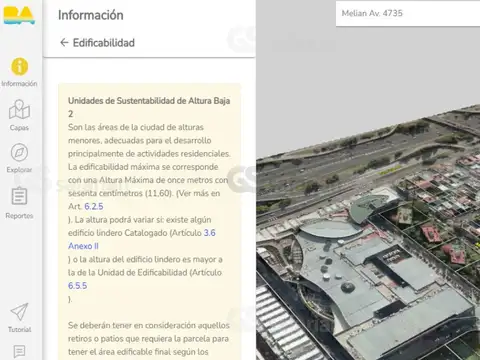Click the Capas label in sidebar
The height and width of the screenshot is (360, 480).
[x=19, y=128]
